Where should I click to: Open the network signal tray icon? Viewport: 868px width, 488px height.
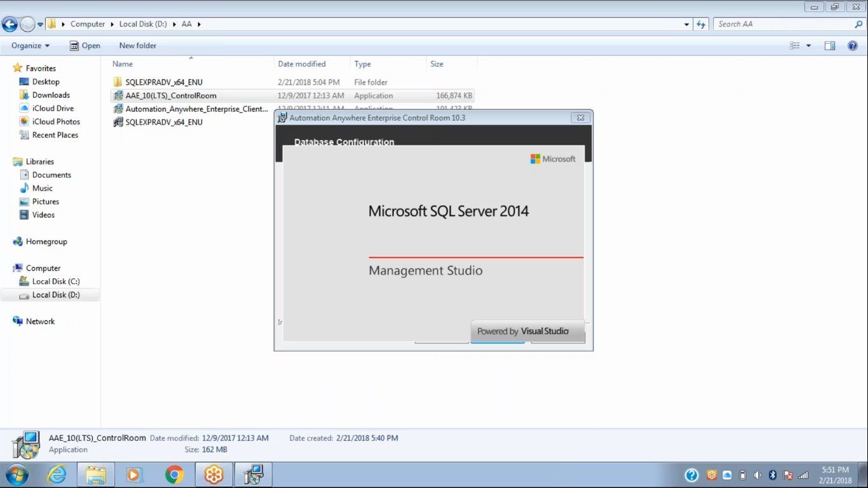(803, 475)
